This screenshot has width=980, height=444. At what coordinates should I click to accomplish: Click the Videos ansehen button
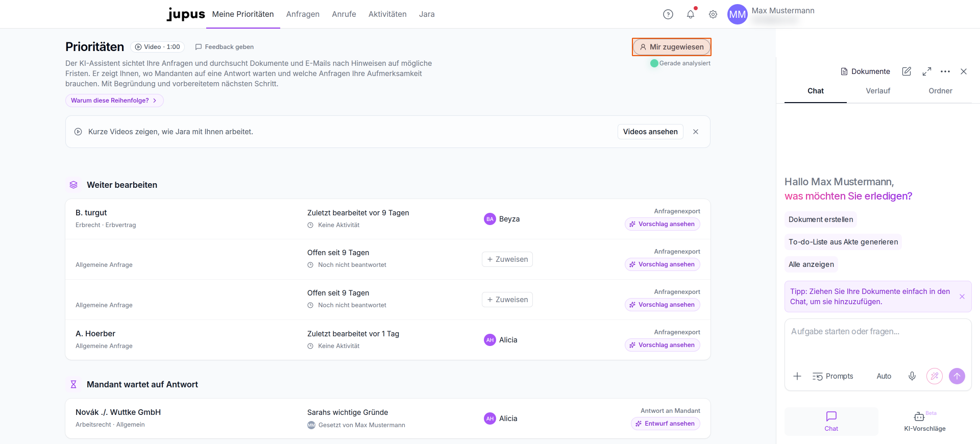point(650,132)
